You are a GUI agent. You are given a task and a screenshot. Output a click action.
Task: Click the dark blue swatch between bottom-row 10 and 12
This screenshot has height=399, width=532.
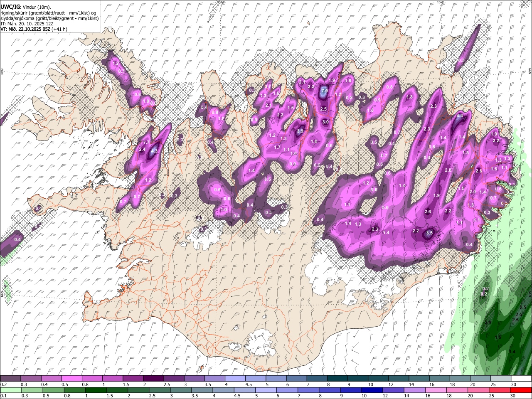tap(372, 390)
